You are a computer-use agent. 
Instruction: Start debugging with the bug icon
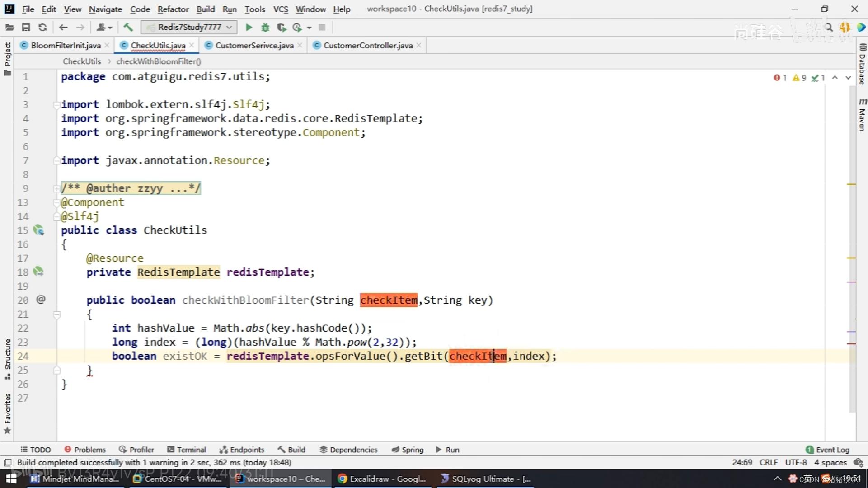pyautogui.click(x=265, y=28)
